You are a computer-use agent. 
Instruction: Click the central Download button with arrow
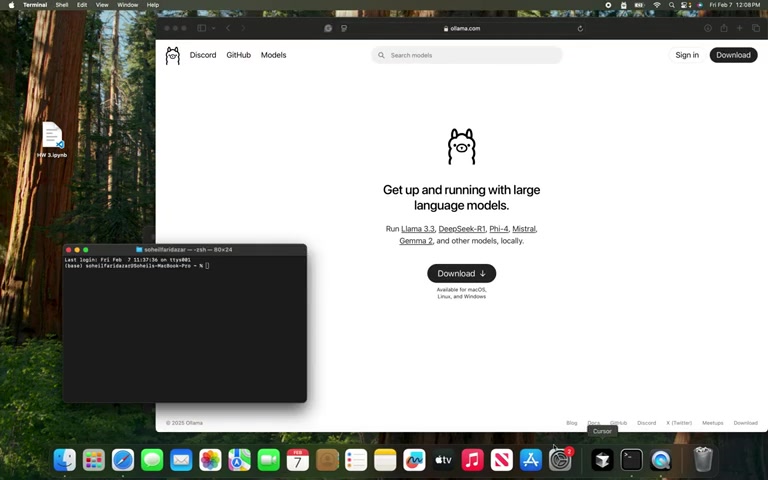click(x=461, y=273)
